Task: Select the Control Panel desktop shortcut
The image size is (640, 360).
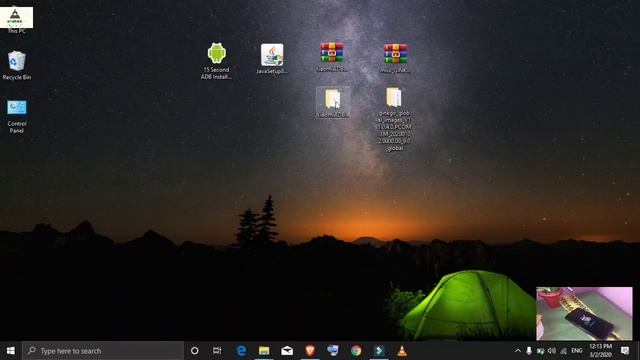Action: coord(17,116)
